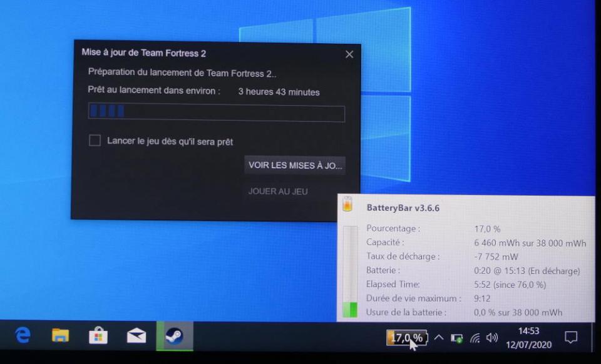Click the 'Prêt au lancement dans environ :' label
This screenshot has width=601, height=364.
coord(154,90)
